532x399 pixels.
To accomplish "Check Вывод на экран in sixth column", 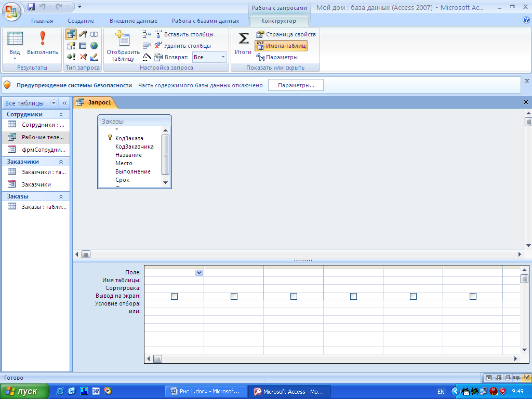I will (x=473, y=296).
